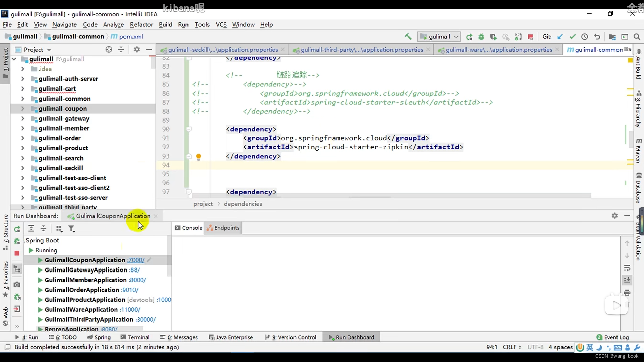644x362 pixels.
Task: Select GulimallWareApplication in Run Dashboard
Action: click(82, 310)
